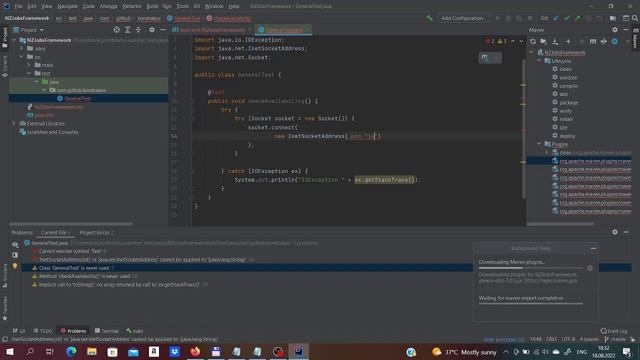Open File Explorer from the taskbar

tap(92, 351)
